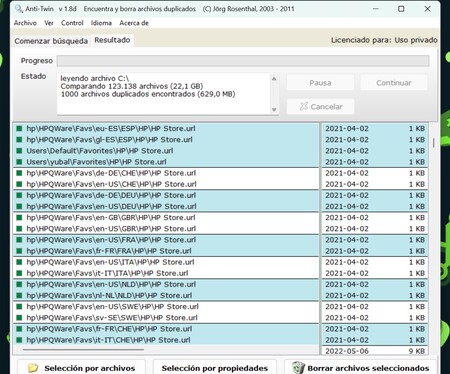
Task: Click the Pausa button
Action: (320, 83)
